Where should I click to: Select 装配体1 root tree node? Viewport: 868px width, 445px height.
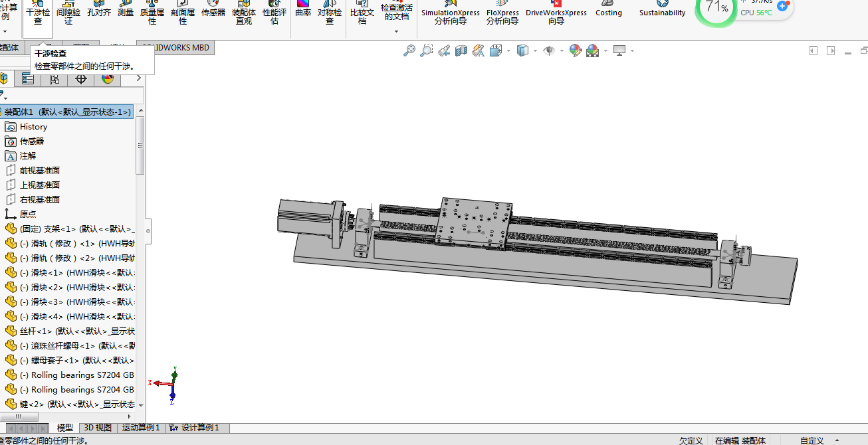[x=66, y=112]
